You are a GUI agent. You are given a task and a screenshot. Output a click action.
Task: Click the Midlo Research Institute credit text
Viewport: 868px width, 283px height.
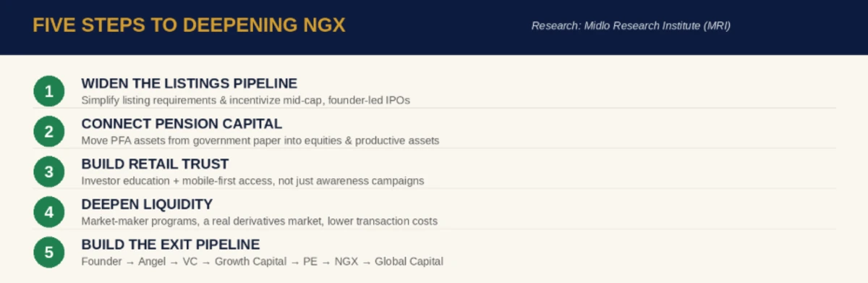[x=631, y=25]
